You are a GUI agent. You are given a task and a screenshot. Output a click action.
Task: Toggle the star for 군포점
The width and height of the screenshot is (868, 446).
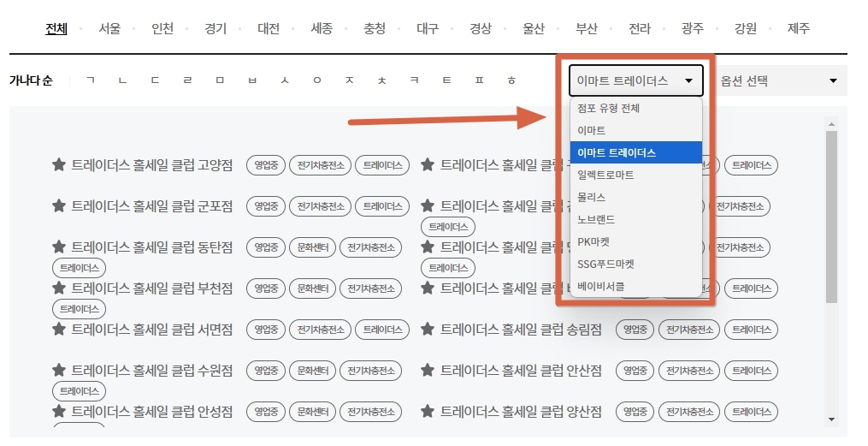coord(59,205)
